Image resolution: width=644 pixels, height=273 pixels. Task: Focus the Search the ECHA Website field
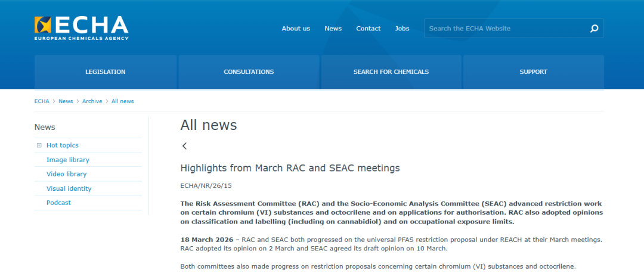pos(504,29)
